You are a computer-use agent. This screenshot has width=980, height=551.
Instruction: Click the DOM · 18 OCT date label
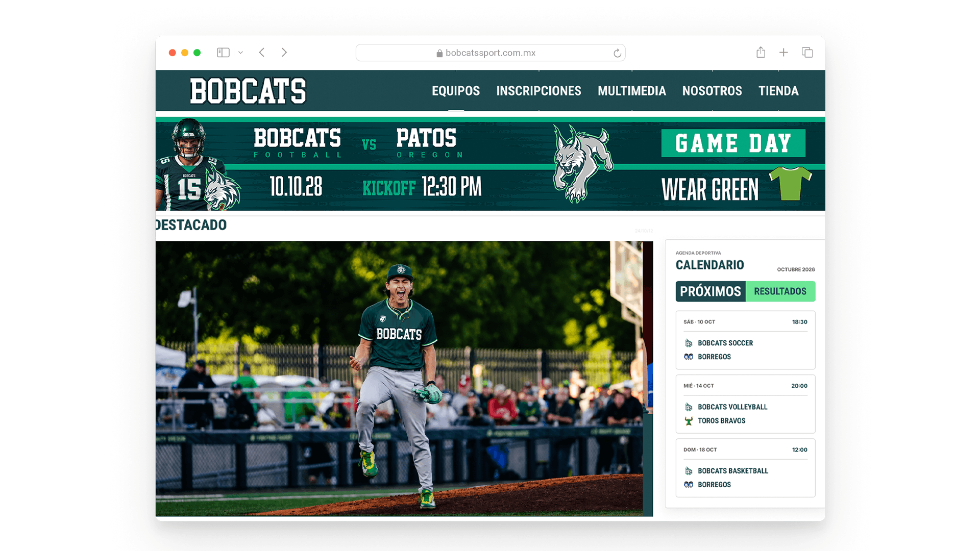click(x=700, y=449)
